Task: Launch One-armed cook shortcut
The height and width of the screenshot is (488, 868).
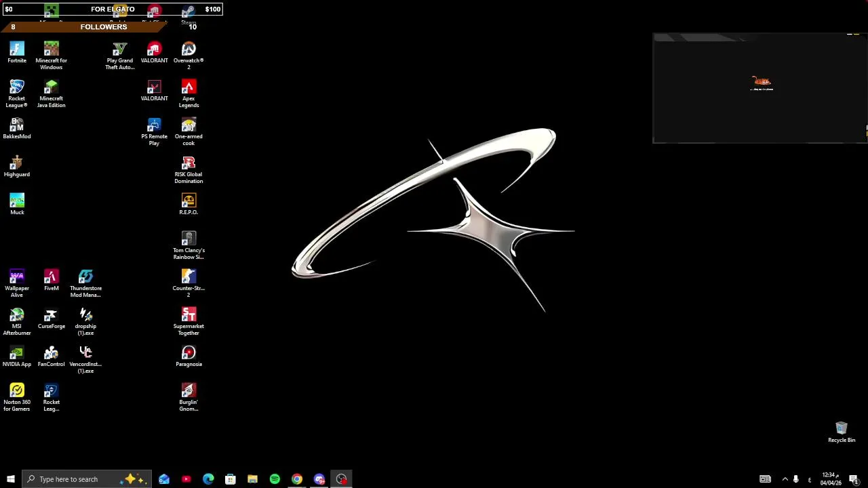Action: (x=189, y=131)
